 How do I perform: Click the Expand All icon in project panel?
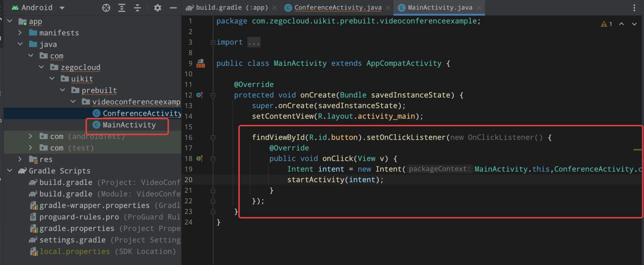[122, 8]
